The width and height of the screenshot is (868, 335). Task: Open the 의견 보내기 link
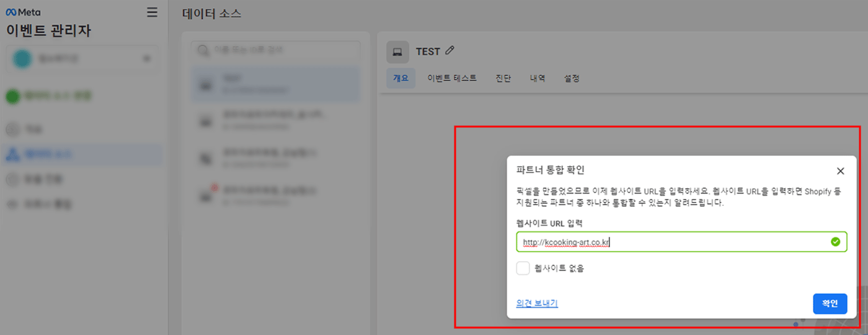(537, 303)
